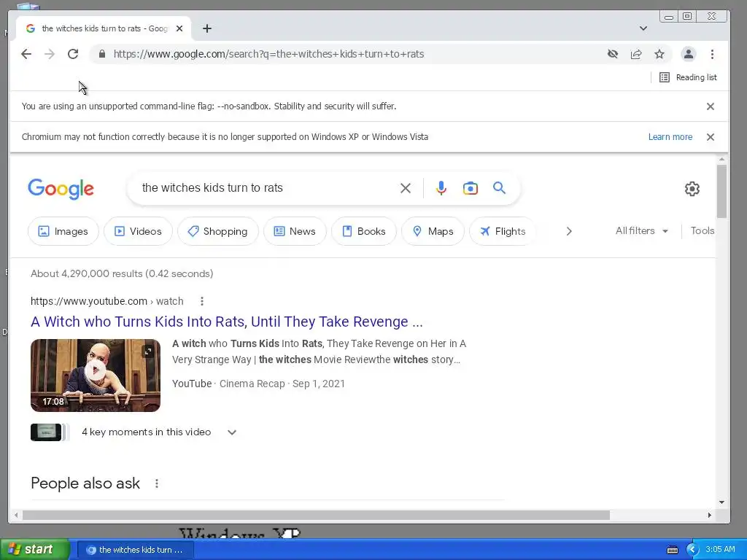Go back to the previous page
The width and height of the screenshot is (747, 560).
click(x=26, y=54)
